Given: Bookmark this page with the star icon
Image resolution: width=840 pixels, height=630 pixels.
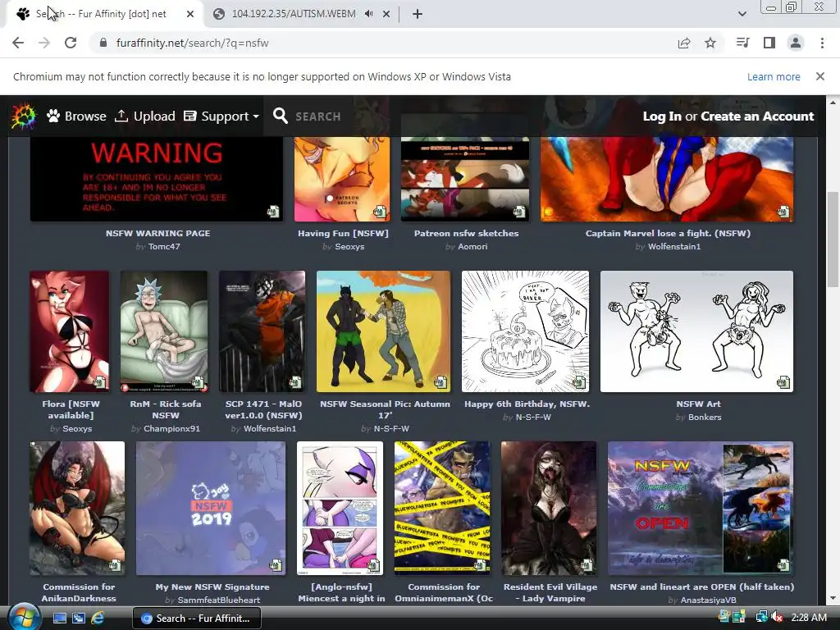Looking at the screenshot, I should pyautogui.click(x=710, y=43).
